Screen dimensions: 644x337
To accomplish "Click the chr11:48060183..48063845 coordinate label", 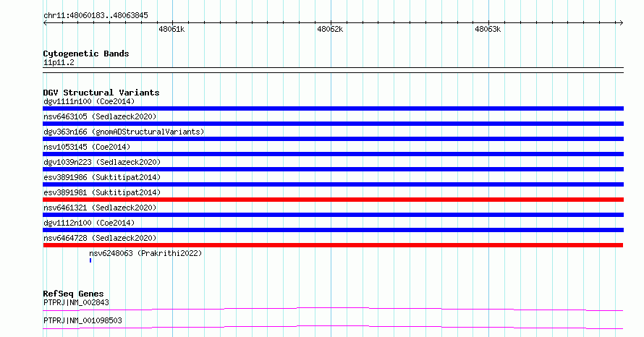I will tap(96, 16).
